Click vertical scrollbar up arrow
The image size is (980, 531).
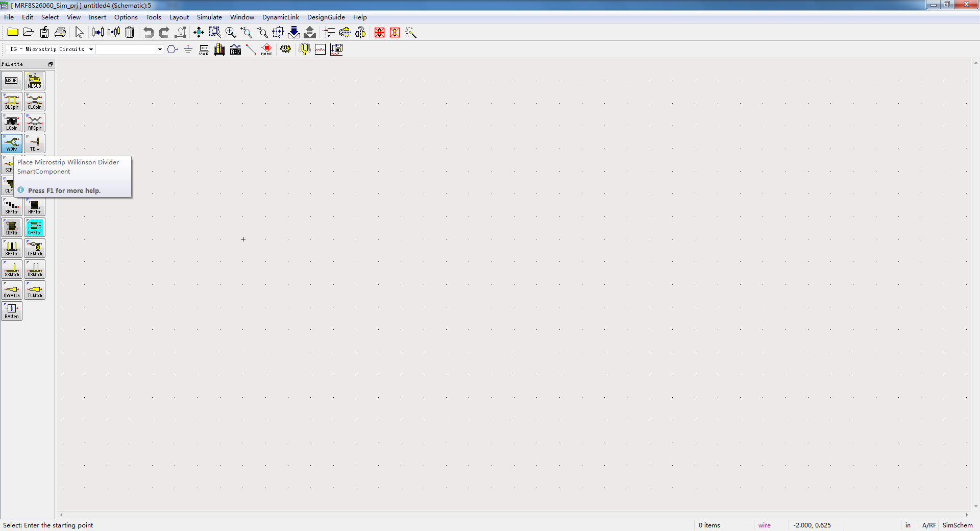point(976,63)
